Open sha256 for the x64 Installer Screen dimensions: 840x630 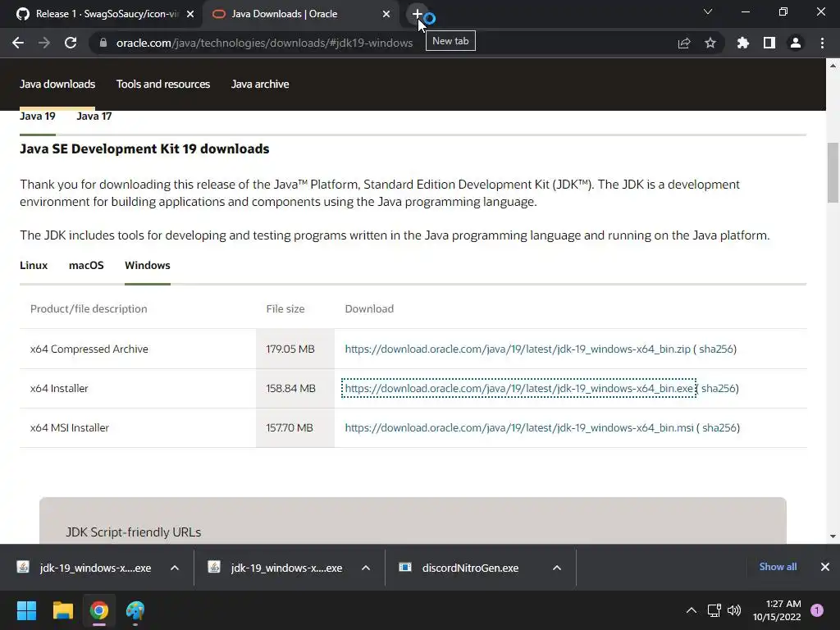pos(719,388)
